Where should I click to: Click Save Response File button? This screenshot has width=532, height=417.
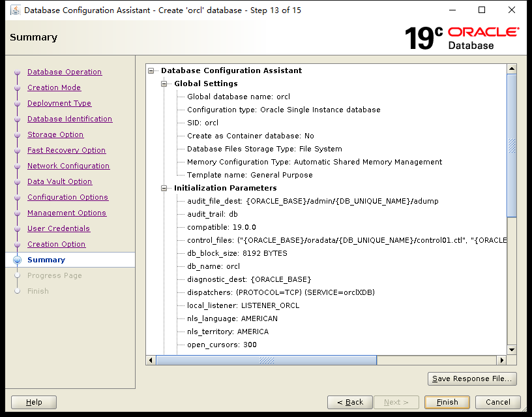click(x=472, y=378)
